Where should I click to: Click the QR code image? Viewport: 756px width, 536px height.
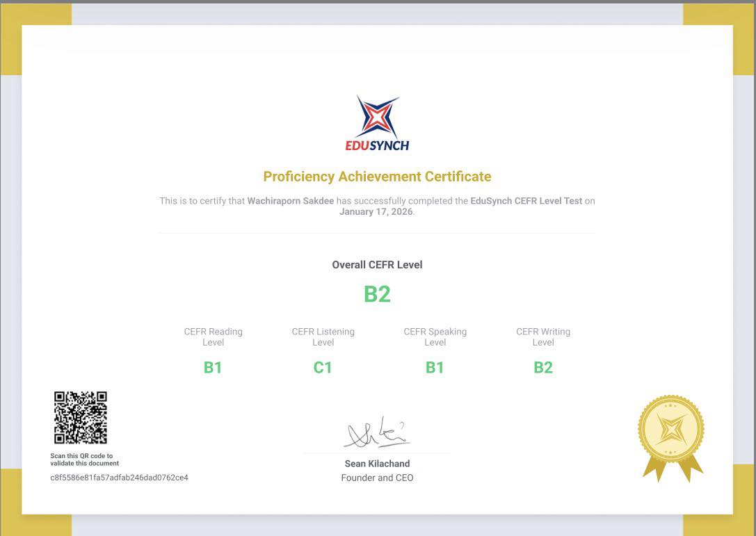point(81,417)
